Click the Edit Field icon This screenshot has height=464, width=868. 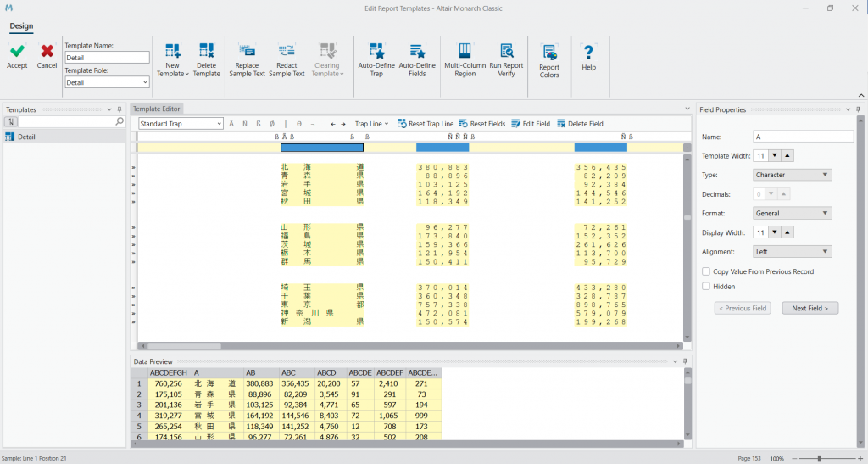coord(516,124)
